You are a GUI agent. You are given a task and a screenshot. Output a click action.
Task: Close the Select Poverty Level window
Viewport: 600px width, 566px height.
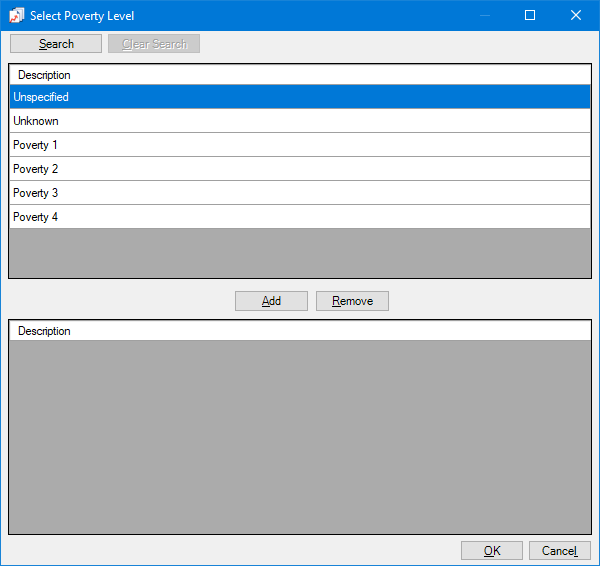576,15
